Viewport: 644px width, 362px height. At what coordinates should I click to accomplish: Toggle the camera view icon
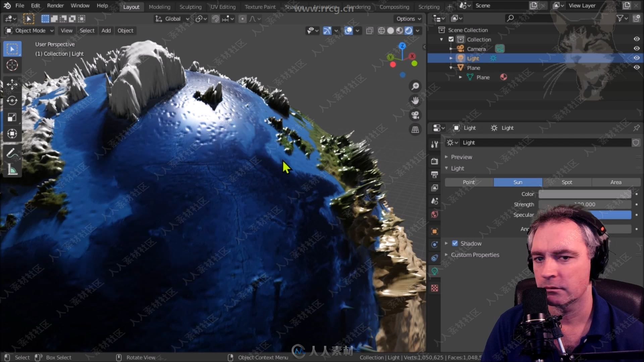[x=415, y=115]
